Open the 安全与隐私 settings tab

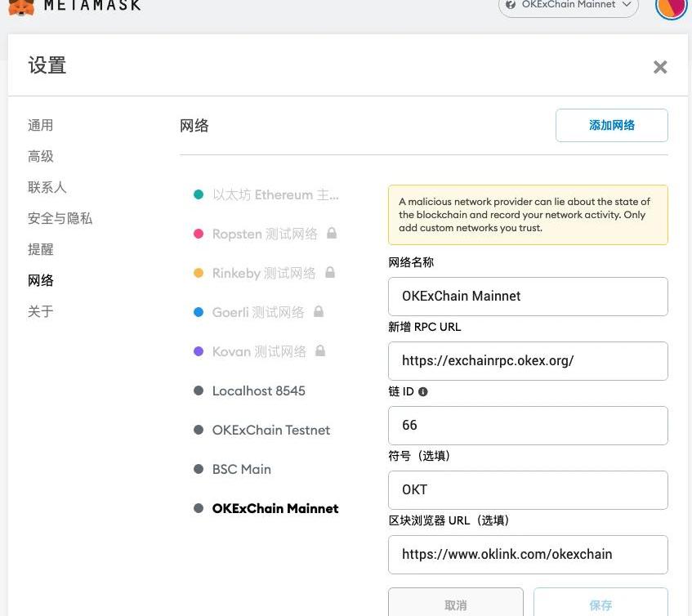point(60,218)
